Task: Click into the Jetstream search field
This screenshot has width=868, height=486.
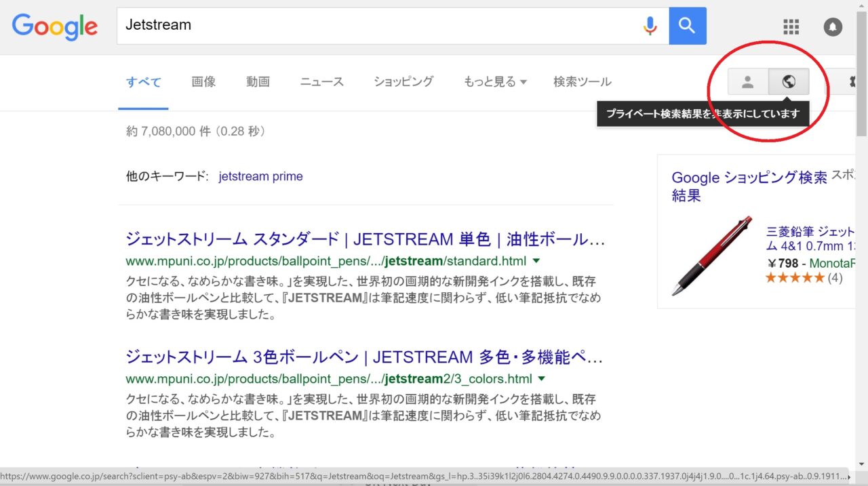Action: pyautogui.click(x=373, y=26)
